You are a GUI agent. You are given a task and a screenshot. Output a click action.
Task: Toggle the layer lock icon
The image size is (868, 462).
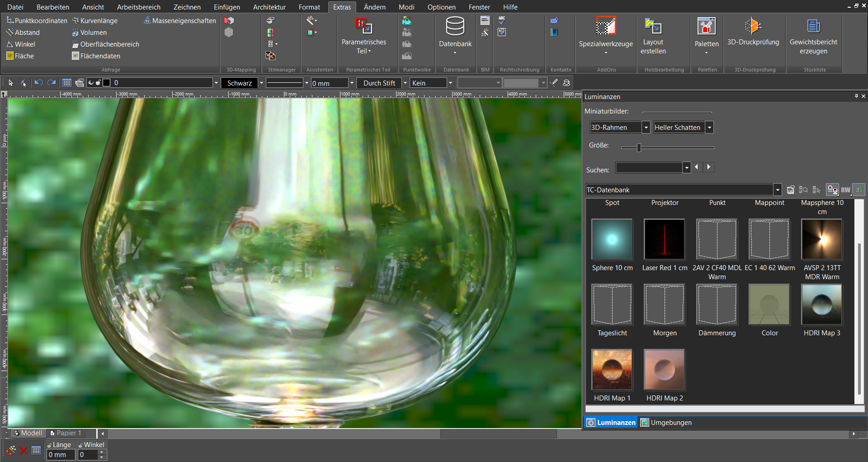[x=98, y=83]
